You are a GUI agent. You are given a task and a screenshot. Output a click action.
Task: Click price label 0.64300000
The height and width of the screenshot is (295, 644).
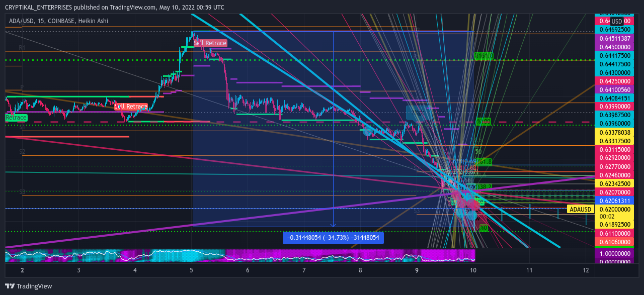[615, 73]
